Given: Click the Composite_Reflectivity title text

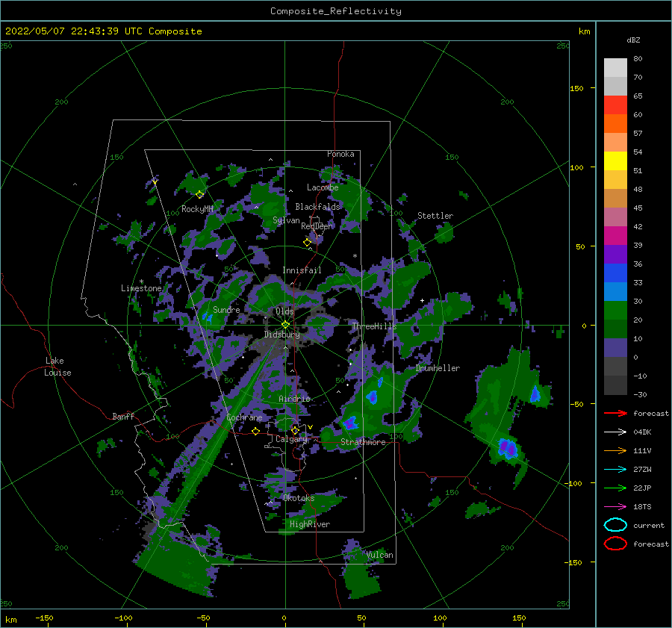Looking at the screenshot, I should tap(335, 11).
